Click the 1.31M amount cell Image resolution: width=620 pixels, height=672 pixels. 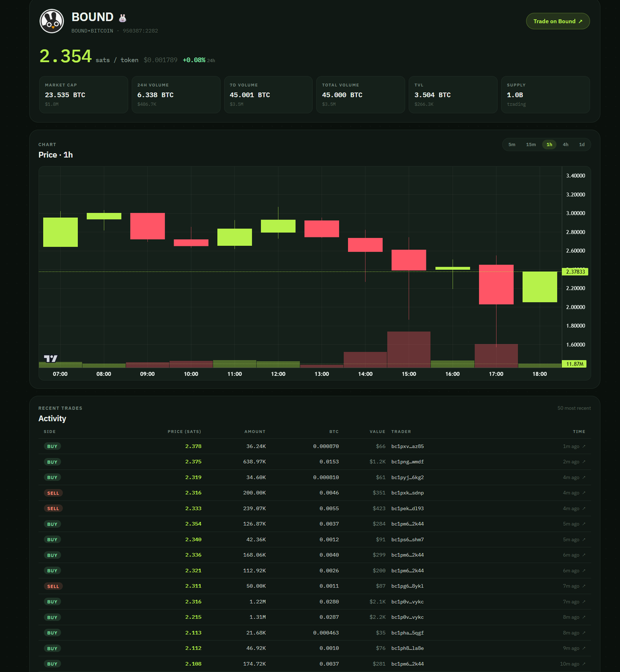pyautogui.click(x=256, y=617)
